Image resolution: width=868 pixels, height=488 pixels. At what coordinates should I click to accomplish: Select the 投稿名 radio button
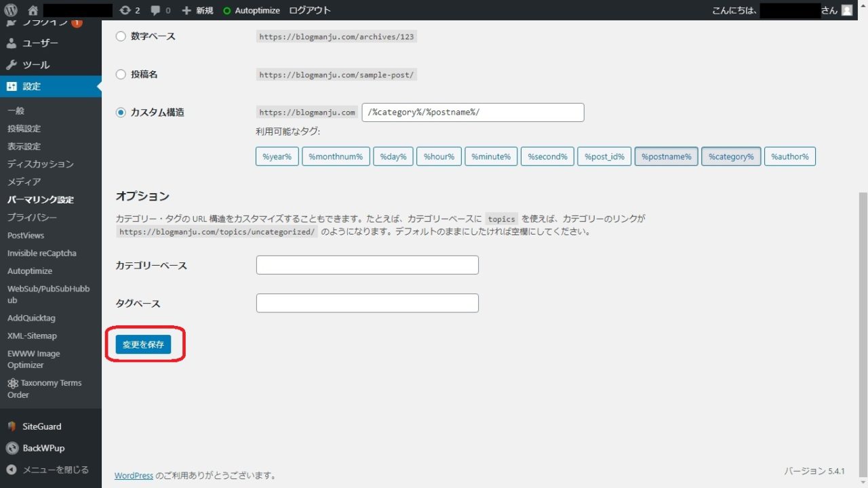(x=121, y=75)
